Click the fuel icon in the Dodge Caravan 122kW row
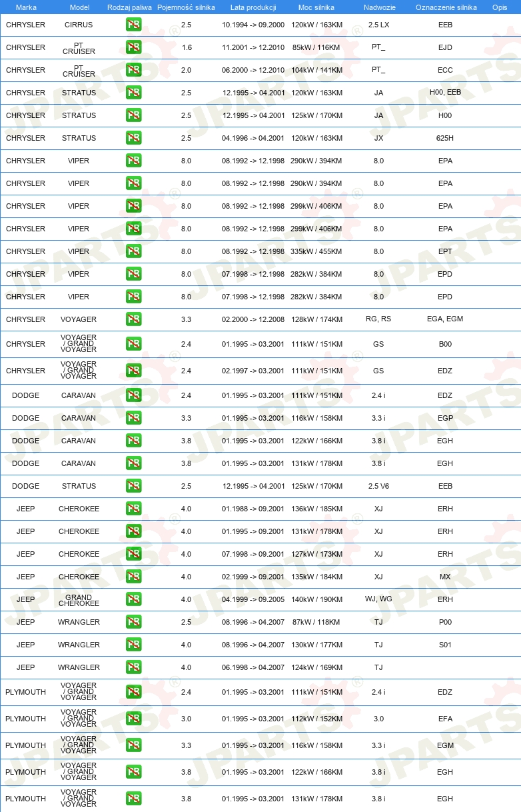Image resolution: width=521 pixels, height=812 pixels. coord(133,441)
